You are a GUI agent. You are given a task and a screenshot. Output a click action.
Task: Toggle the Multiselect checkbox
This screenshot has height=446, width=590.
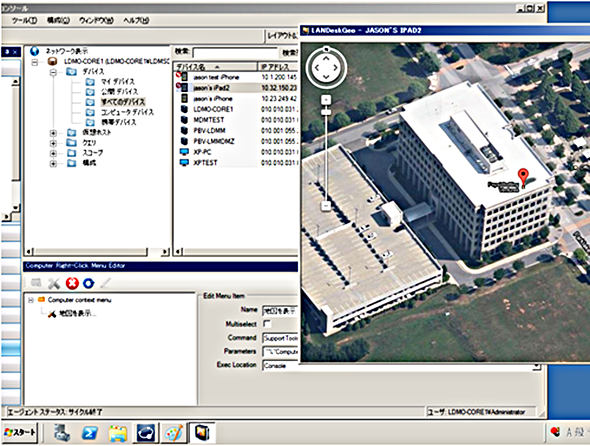pyautogui.click(x=267, y=324)
